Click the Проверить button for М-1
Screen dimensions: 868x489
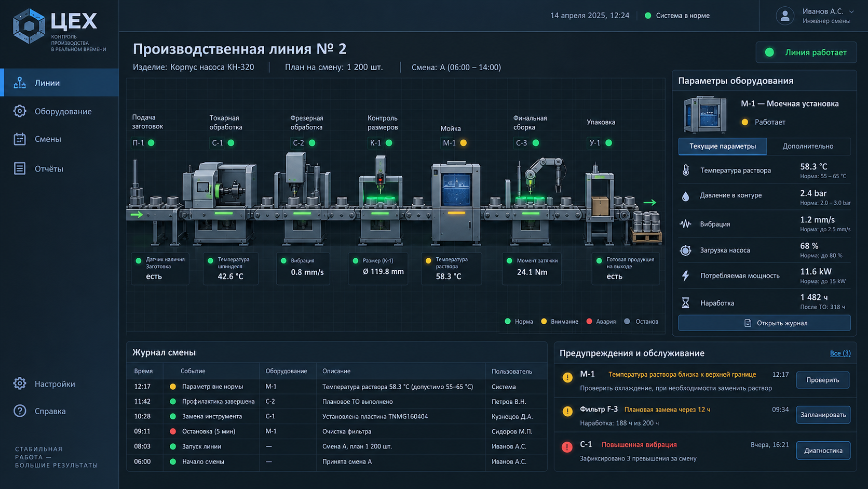coord(823,380)
